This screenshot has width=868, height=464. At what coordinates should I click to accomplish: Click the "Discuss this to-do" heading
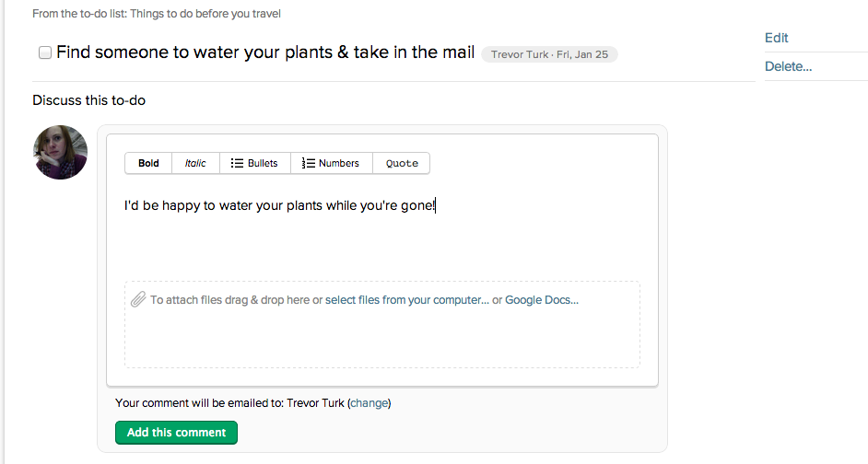88,99
